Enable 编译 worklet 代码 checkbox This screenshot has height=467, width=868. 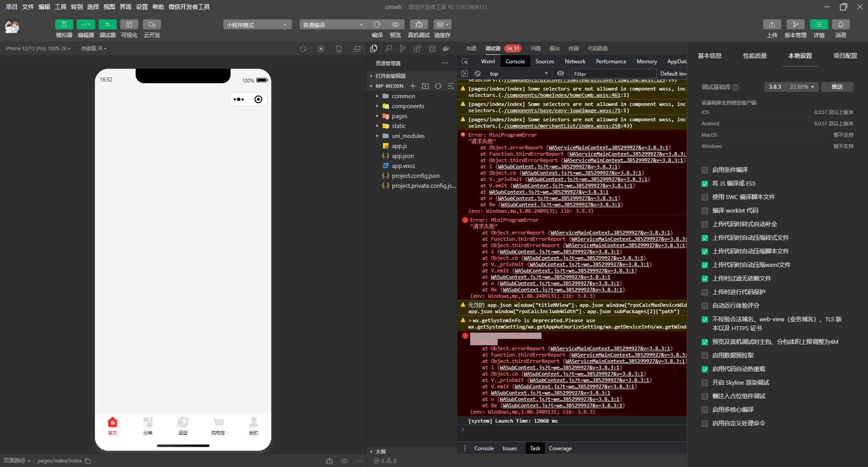(705, 211)
